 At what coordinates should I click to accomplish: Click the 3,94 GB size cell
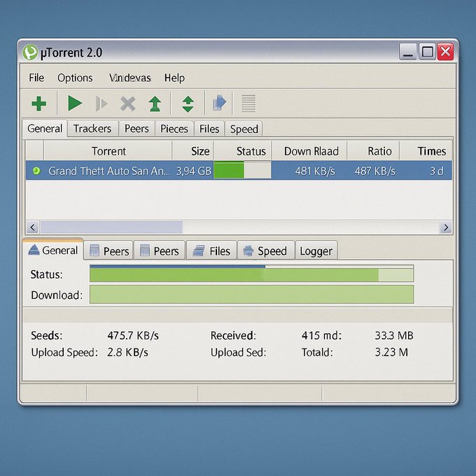[x=194, y=171]
